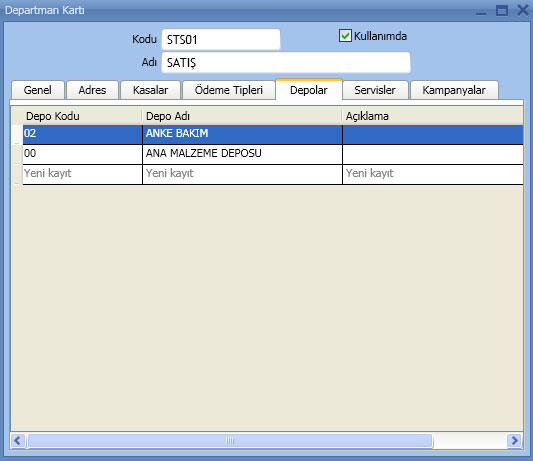Viewport: 533px width, 461px height.
Task: Select the Ödeme Tipleri tab
Action: (229, 90)
